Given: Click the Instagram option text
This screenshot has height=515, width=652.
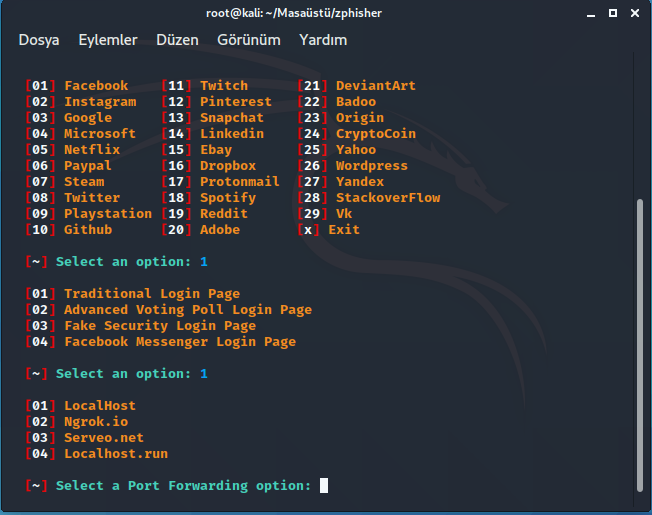Looking at the screenshot, I should click(x=100, y=102).
